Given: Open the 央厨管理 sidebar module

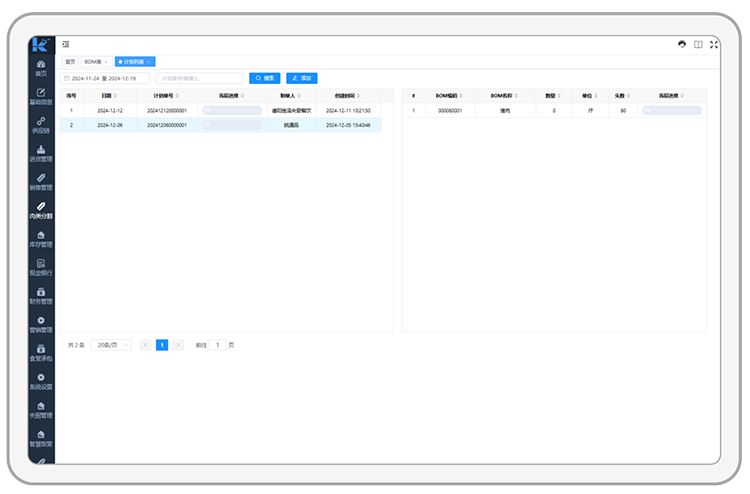Looking at the screenshot, I should (41, 410).
